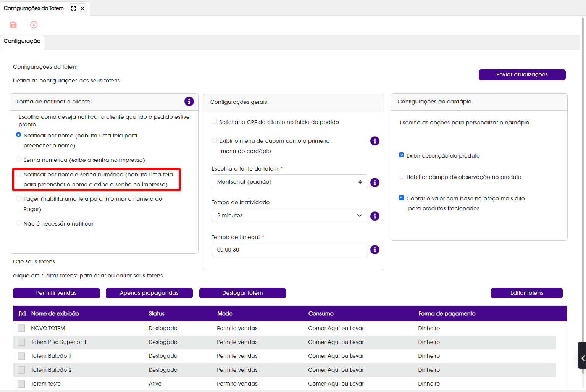This screenshot has height=392, width=586.
Task: Open the Montserrat (padrão) font dropdown
Action: tap(289, 182)
